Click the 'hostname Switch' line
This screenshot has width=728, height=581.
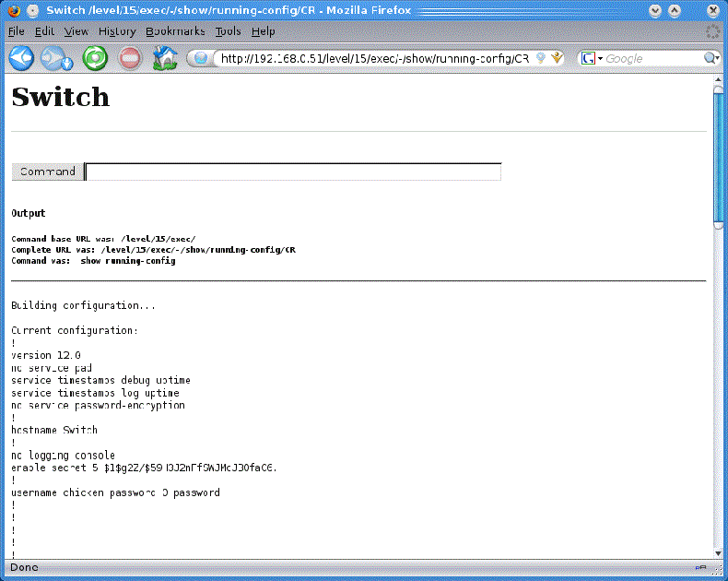pyautogui.click(x=54, y=430)
